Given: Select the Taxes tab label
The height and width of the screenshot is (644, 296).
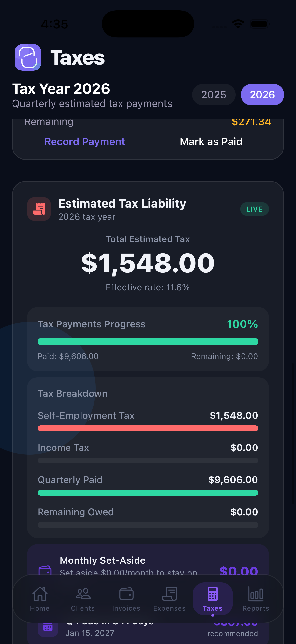Looking at the screenshot, I should pyautogui.click(x=213, y=608).
